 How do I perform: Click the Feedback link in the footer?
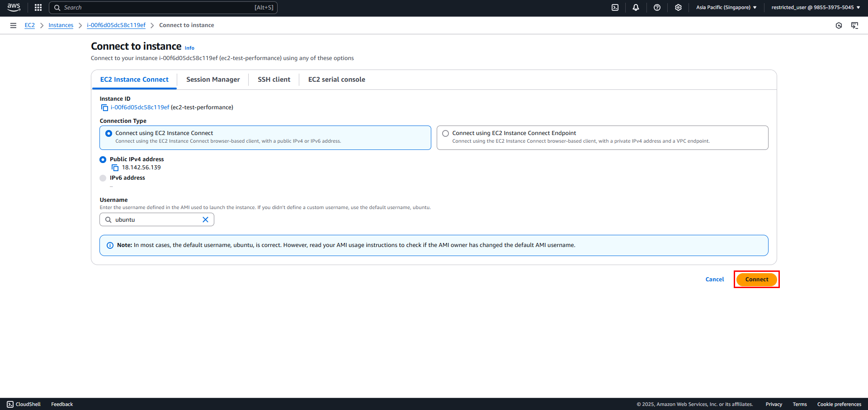[62, 404]
